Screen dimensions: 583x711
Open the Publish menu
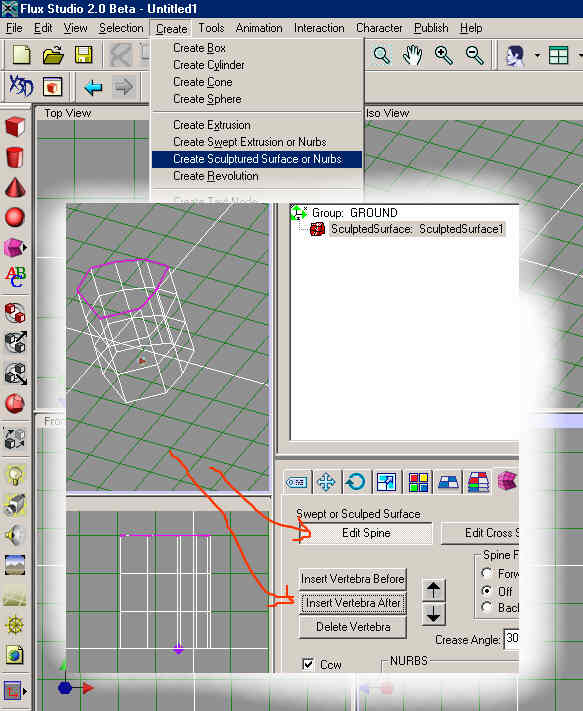tap(431, 28)
